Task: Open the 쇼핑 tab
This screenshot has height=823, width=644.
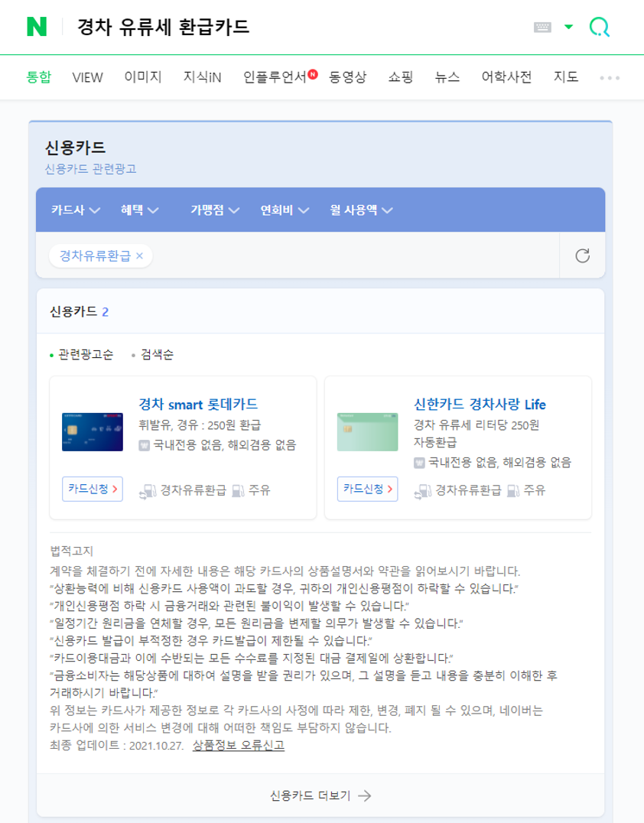Action: coord(401,77)
